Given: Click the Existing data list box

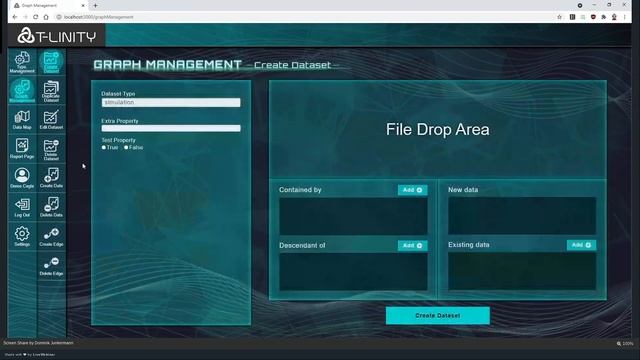Looking at the screenshot, I should pyautogui.click(x=522, y=271).
